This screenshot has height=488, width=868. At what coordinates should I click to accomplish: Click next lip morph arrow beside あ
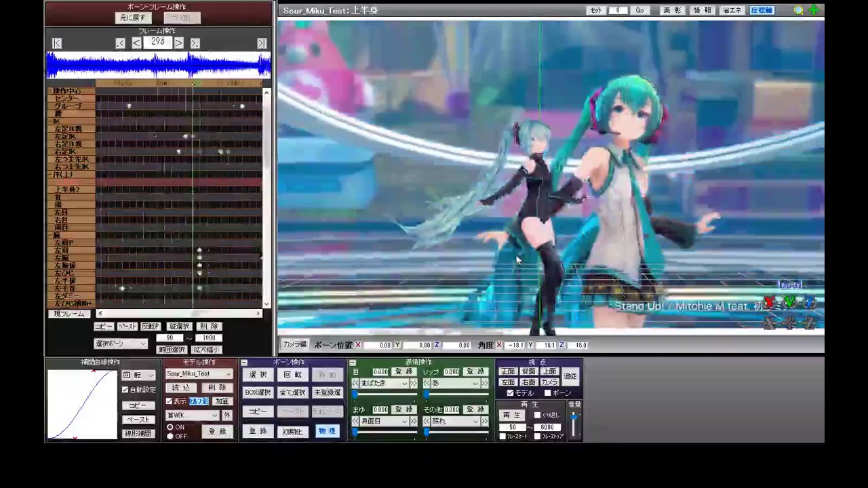pyautogui.click(x=484, y=384)
